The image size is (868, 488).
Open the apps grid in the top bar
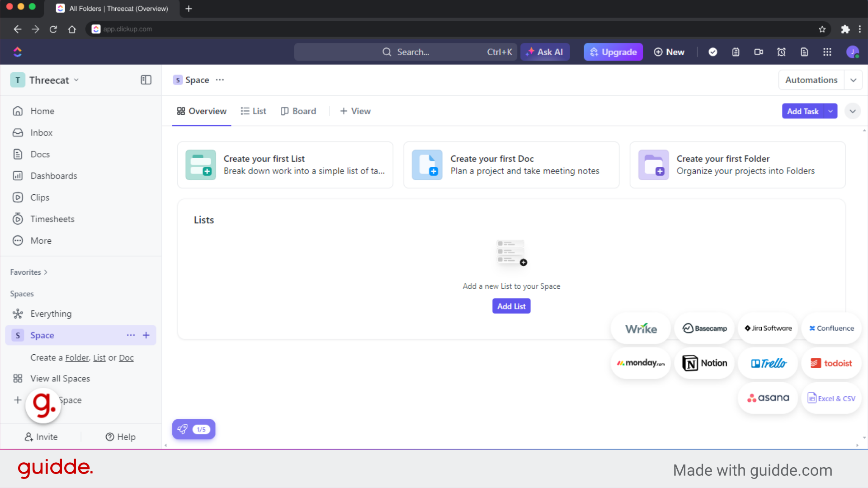tap(827, 52)
